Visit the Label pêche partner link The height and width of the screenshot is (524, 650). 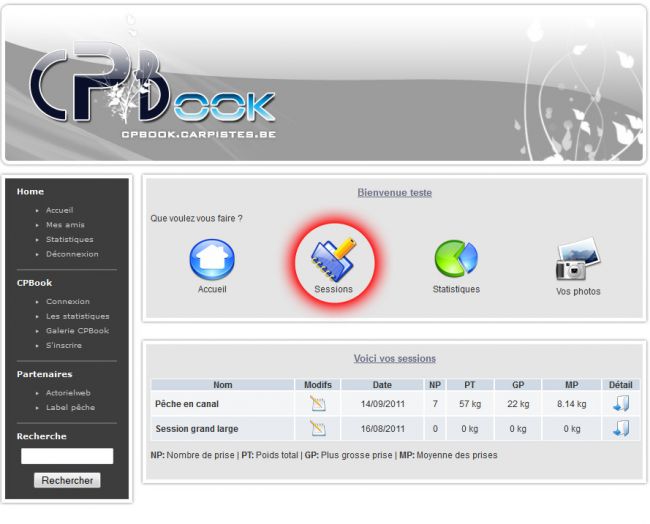70,407
